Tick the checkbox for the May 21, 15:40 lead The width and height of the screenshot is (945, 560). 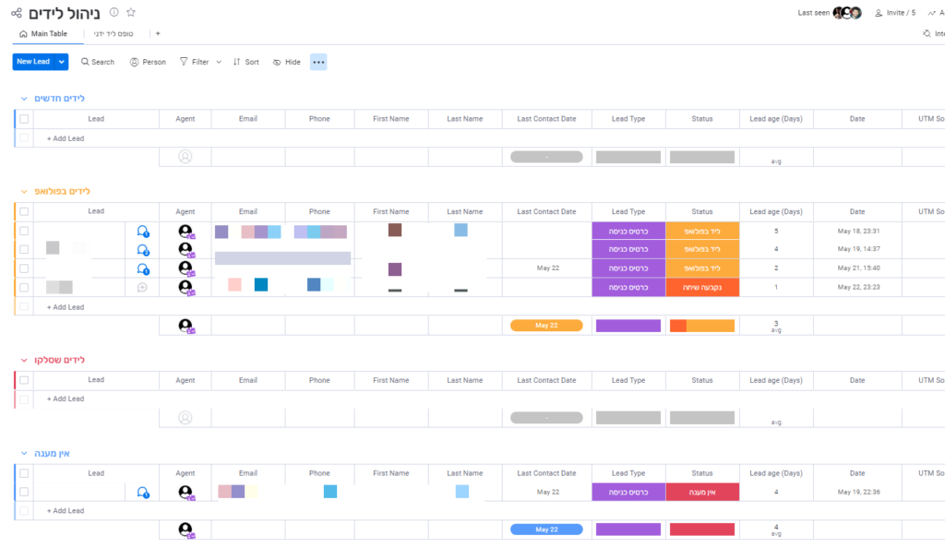point(24,268)
